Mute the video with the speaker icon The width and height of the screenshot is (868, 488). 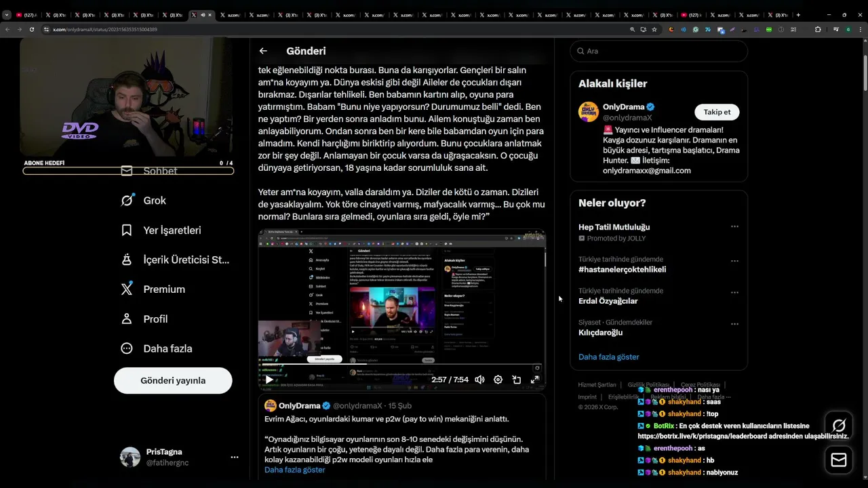tap(479, 380)
